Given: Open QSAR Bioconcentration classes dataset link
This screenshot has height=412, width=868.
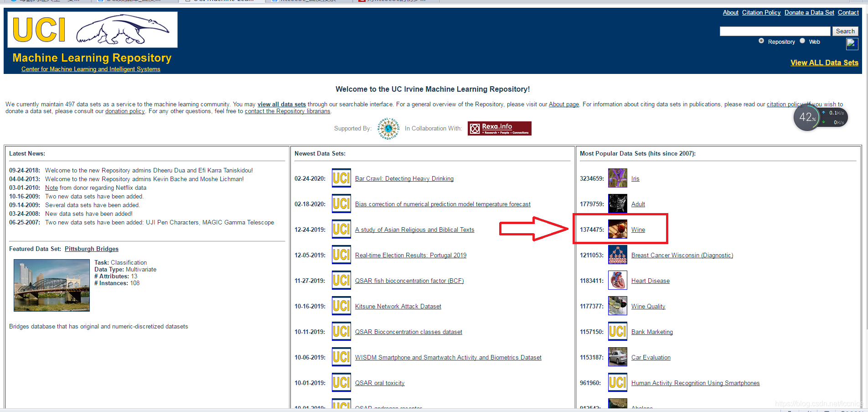Looking at the screenshot, I should coord(408,332).
